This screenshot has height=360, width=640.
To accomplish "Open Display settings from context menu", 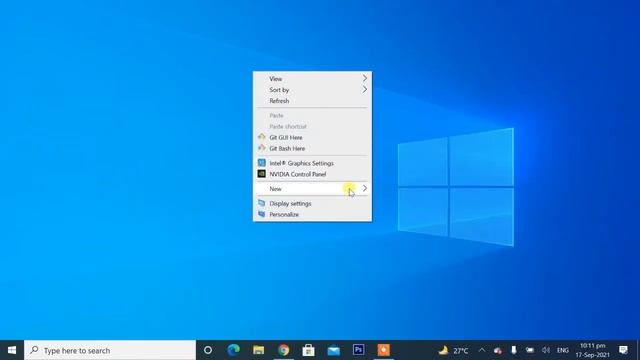I will (x=312, y=203).
